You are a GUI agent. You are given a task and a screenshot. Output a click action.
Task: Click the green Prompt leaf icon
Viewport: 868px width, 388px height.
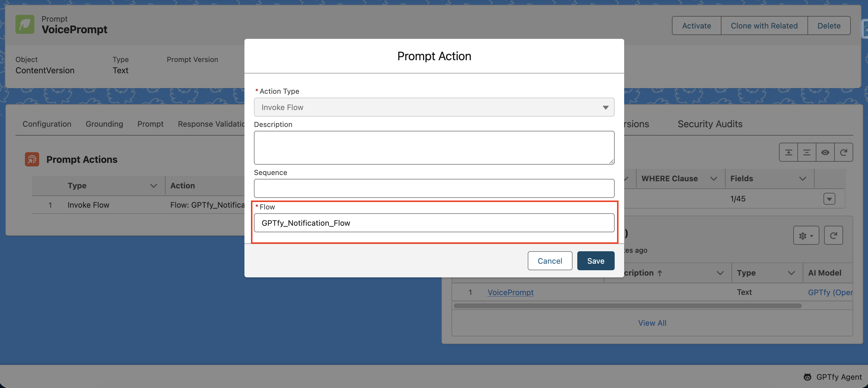25,24
